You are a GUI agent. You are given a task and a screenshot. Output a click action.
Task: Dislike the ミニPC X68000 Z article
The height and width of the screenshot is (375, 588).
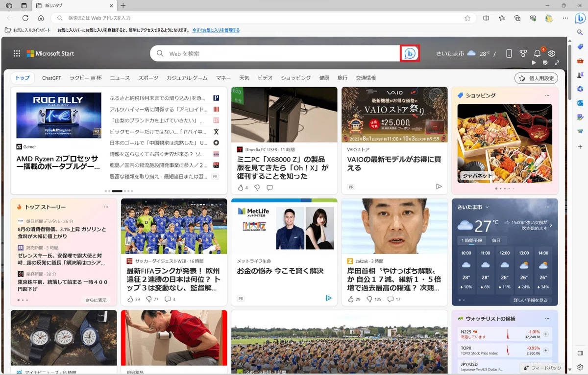click(x=257, y=187)
